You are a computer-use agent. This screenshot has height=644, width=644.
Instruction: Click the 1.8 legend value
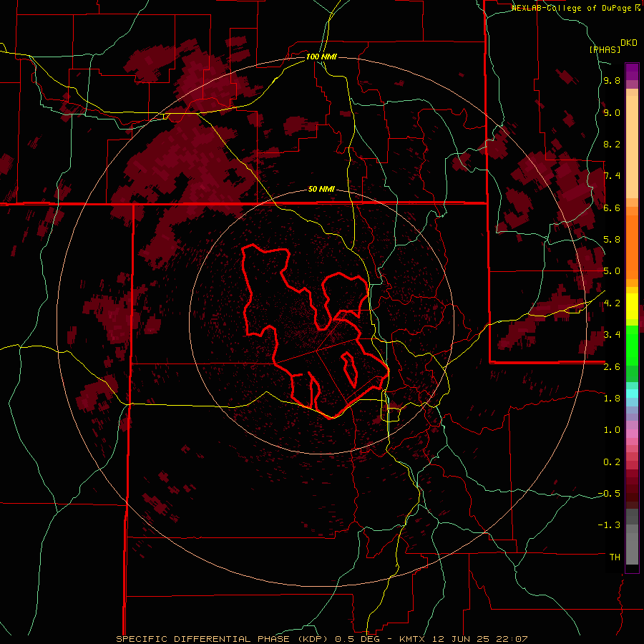[x=612, y=399]
